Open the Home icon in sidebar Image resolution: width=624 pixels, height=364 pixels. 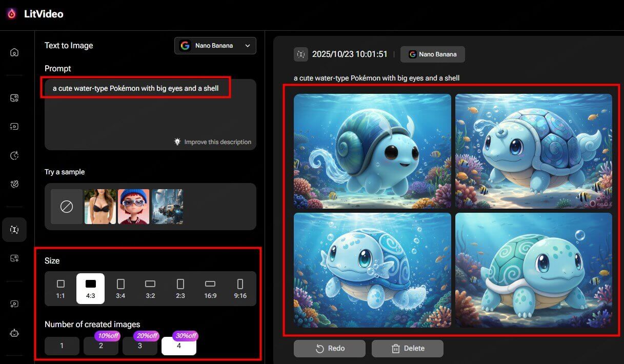[x=14, y=52]
